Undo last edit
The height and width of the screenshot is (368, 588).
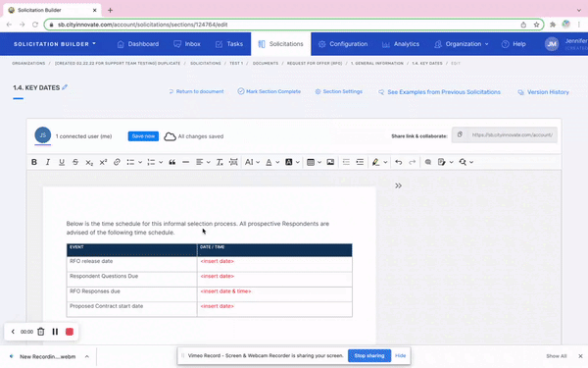(399, 162)
